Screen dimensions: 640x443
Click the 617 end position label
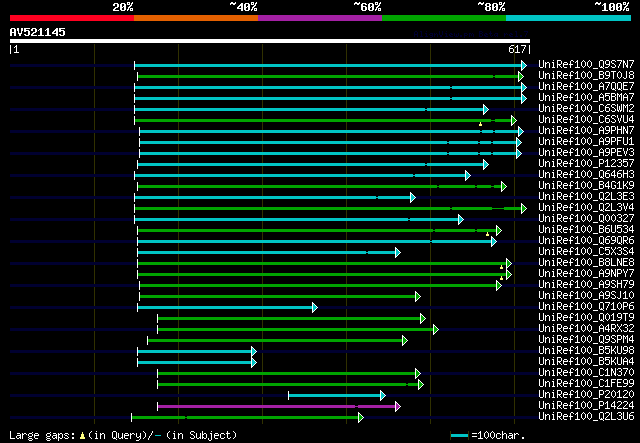(x=517, y=49)
